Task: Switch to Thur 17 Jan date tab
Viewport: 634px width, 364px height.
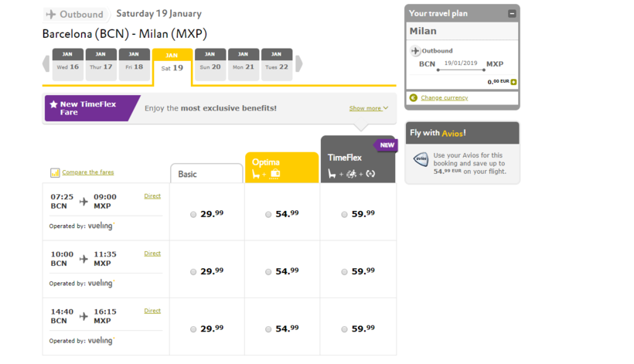Action: click(x=101, y=65)
